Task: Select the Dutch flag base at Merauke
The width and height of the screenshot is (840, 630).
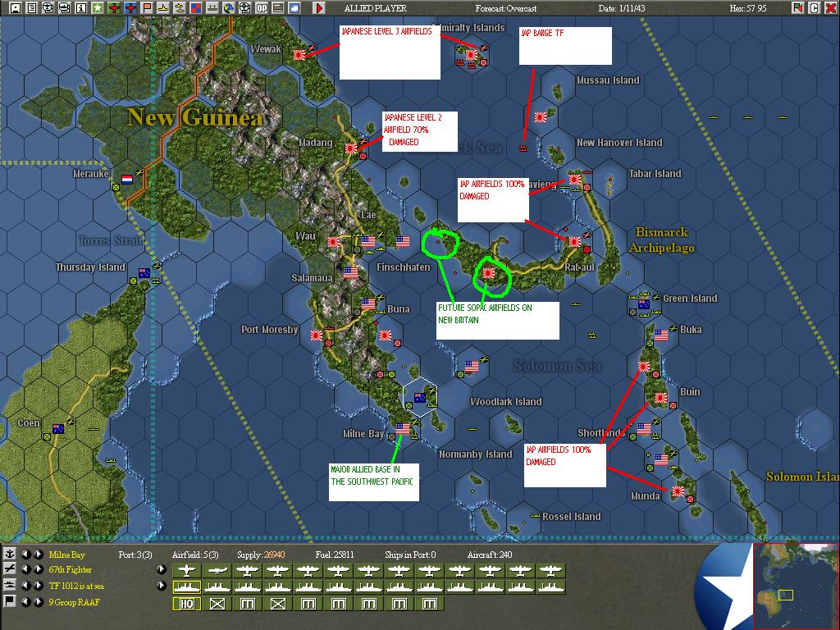Action: pyautogui.click(x=127, y=179)
